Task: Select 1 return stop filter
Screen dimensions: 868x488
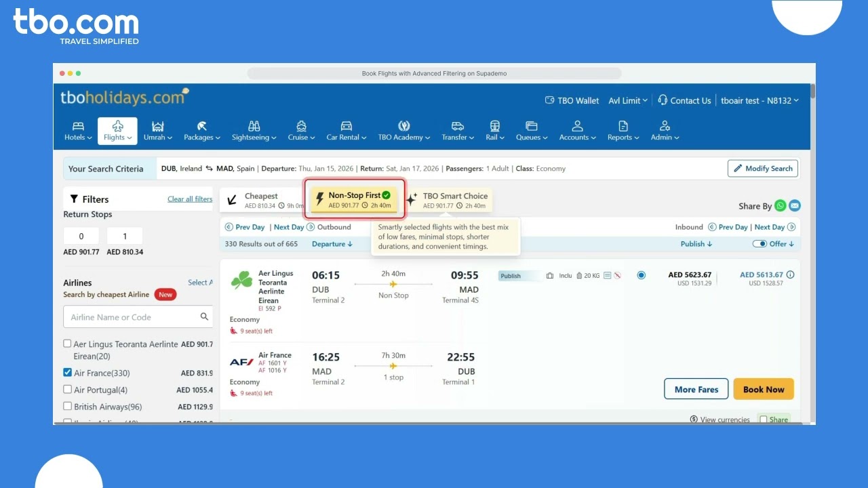Action: [x=125, y=236]
